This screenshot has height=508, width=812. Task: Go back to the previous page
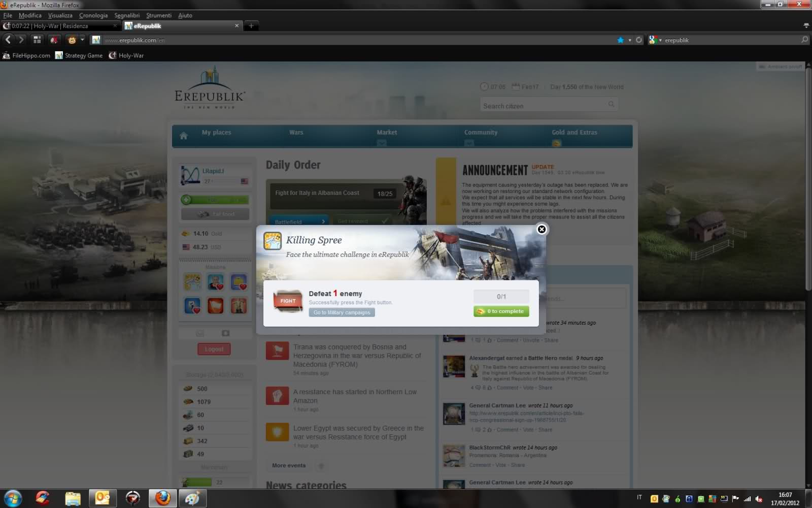[x=8, y=40]
